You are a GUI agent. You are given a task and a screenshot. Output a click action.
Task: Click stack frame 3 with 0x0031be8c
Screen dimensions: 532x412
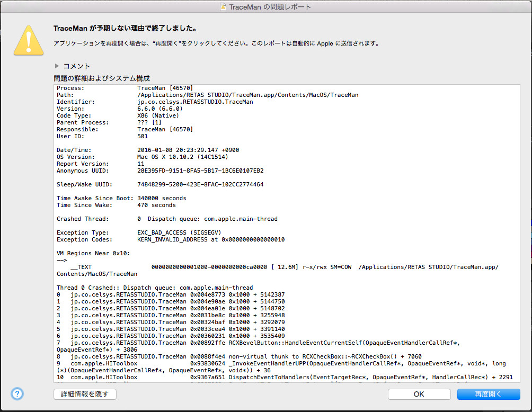pos(171,315)
